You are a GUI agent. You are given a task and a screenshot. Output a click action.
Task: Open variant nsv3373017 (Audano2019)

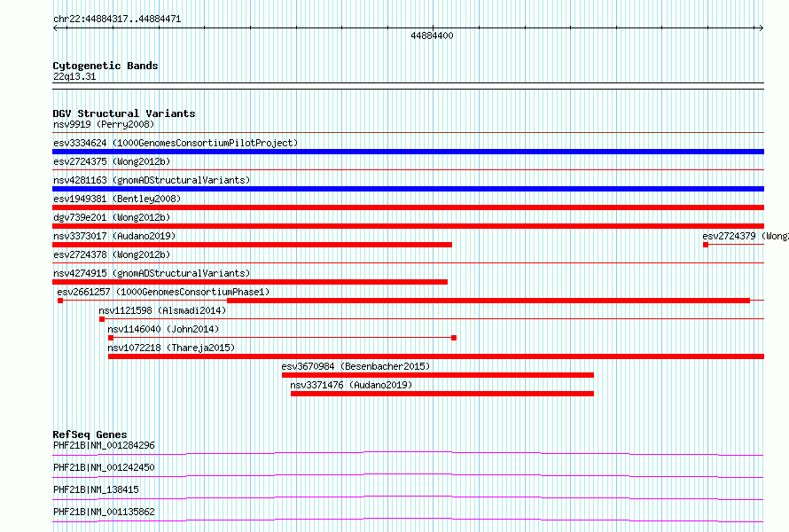[114, 236]
